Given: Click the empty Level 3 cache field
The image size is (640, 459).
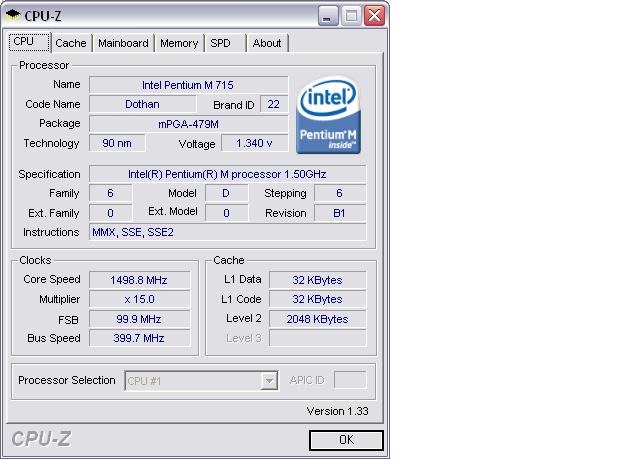Looking at the screenshot, I should pyautogui.click(x=318, y=338).
